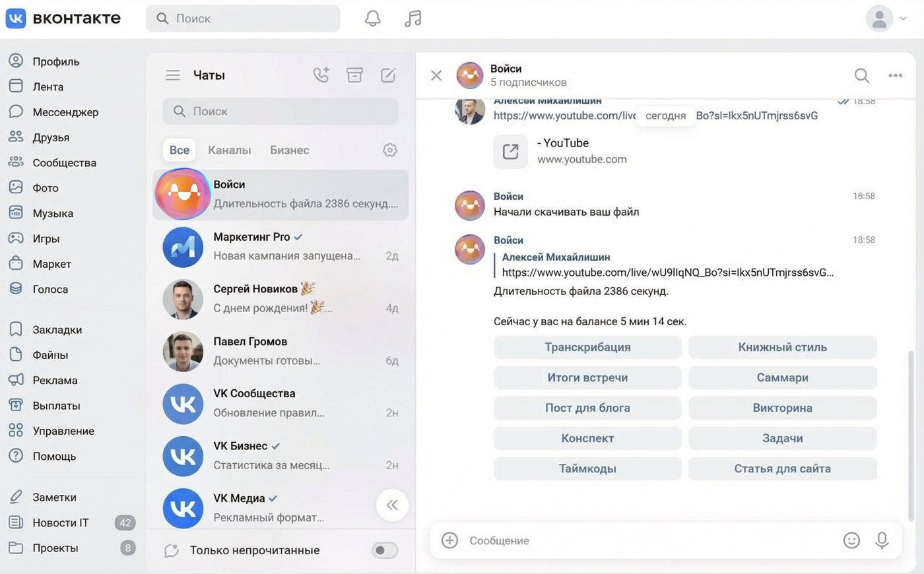Toggle the Только непрочитанные switch
924x574 pixels.
pos(385,550)
